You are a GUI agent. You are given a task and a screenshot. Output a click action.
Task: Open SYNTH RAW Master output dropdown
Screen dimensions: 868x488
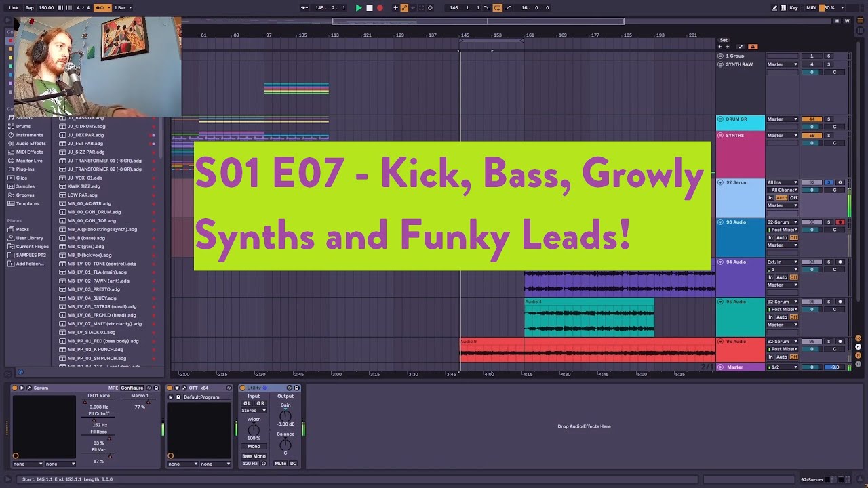coord(783,64)
